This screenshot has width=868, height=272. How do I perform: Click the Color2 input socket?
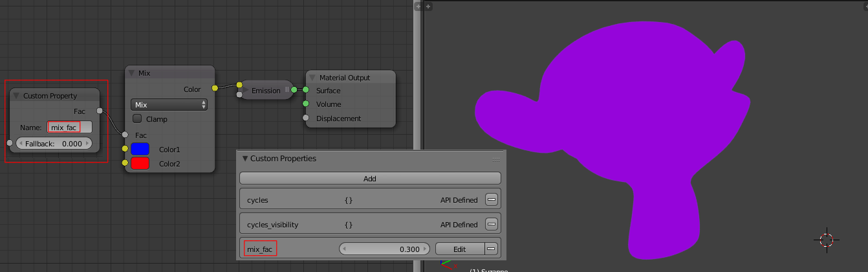click(125, 163)
